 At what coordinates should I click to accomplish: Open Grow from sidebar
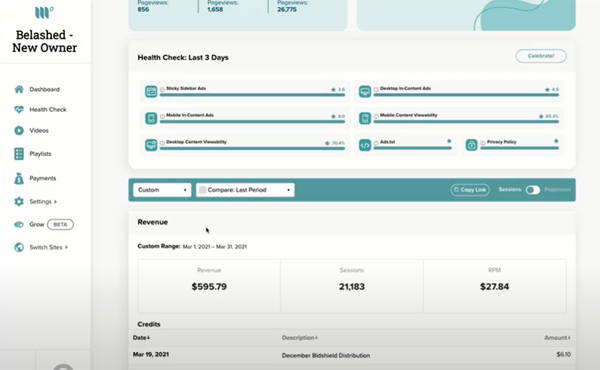tap(37, 224)
